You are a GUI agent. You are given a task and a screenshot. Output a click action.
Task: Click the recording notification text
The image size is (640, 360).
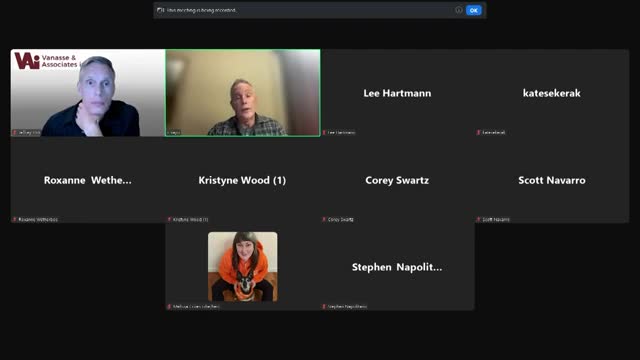click(202, 10)
